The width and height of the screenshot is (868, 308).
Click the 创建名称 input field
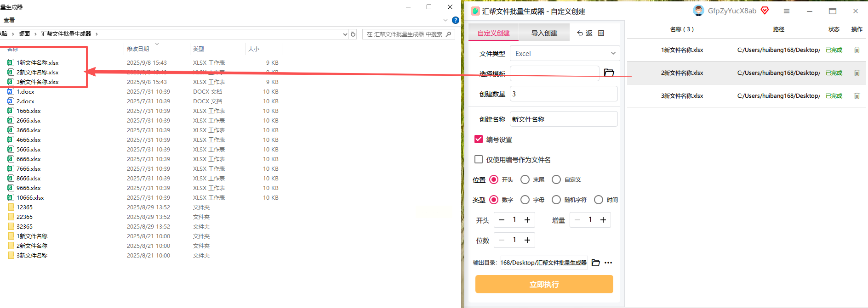point(564,119)
